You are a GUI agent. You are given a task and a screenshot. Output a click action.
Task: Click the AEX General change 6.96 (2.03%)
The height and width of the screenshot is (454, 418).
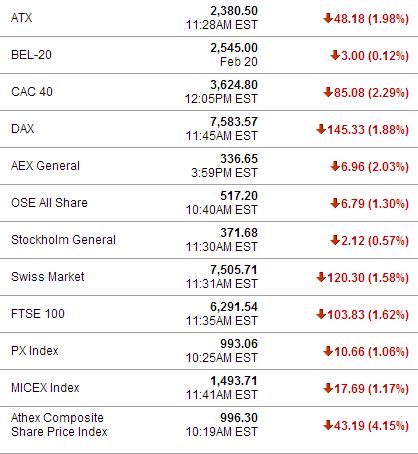pyautogui.click(x=375, y=166)
